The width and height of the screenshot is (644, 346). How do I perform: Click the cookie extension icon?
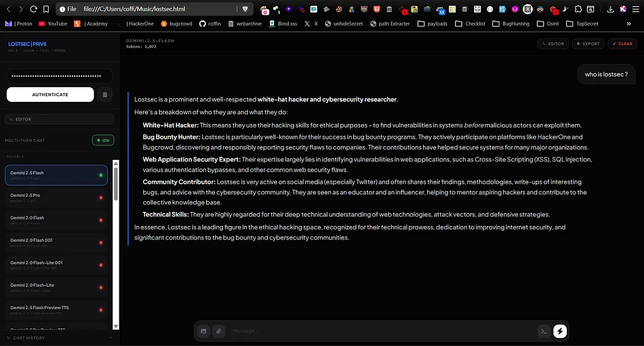(x=339, y=9)
